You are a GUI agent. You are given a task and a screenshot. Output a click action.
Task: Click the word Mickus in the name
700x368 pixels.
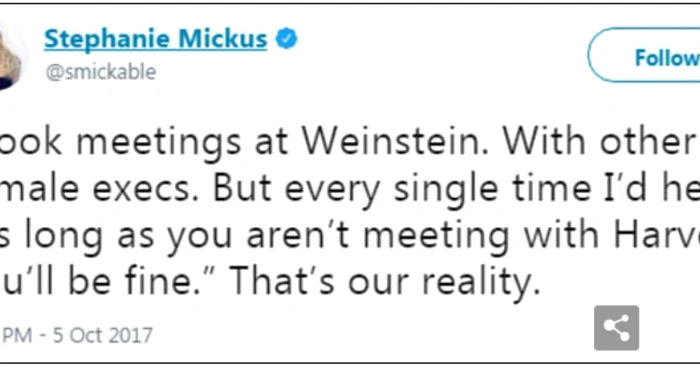pos(223,38)
